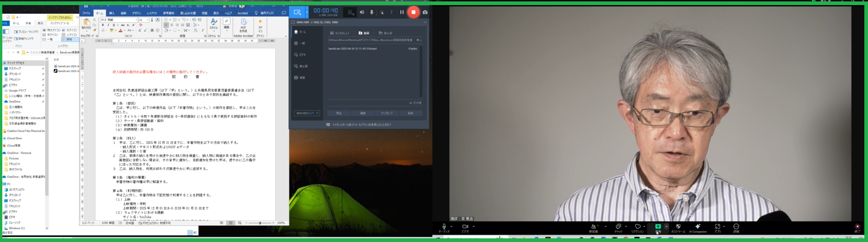This screenshot has width=868, height=242.
Task: Take a screenshot with Bandicam camera icon
Action: pyautogui.click(x=425, y=12)
